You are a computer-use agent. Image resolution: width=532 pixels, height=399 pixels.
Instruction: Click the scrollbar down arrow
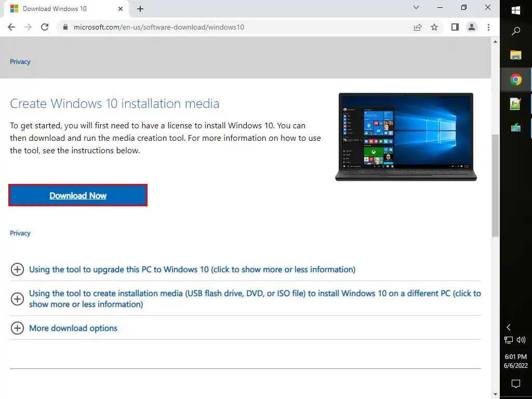click(x=495, y=394)
